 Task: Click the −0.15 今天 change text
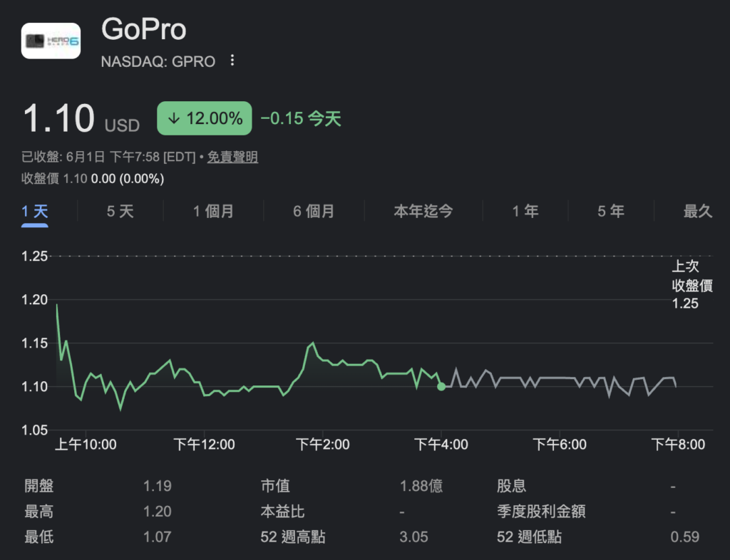[x=301, y=118]
